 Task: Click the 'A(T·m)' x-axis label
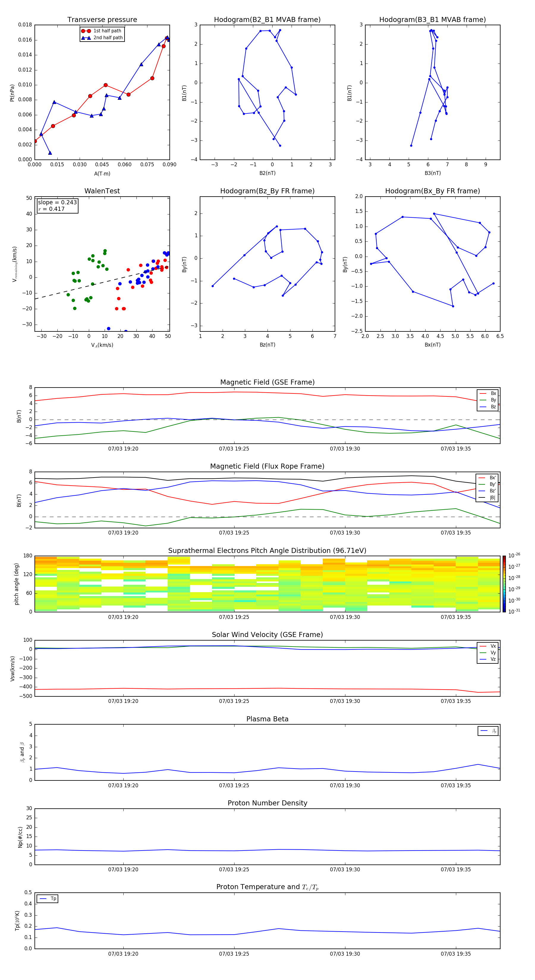[102, 173]
